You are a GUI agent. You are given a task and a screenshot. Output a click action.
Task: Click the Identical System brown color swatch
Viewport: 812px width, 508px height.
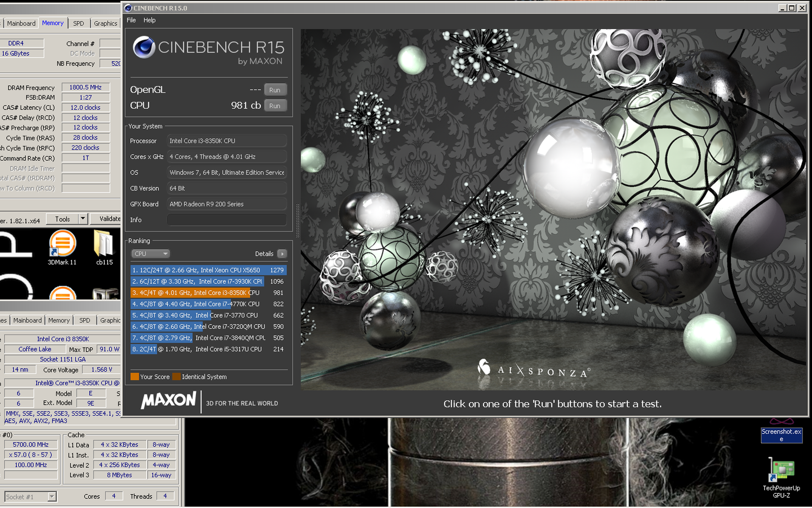(x=176, y=377)
